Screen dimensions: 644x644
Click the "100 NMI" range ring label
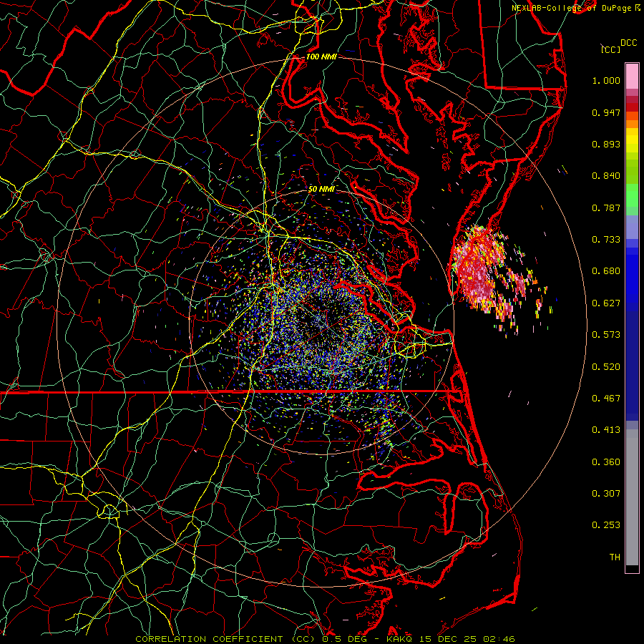tap(321, 57)
